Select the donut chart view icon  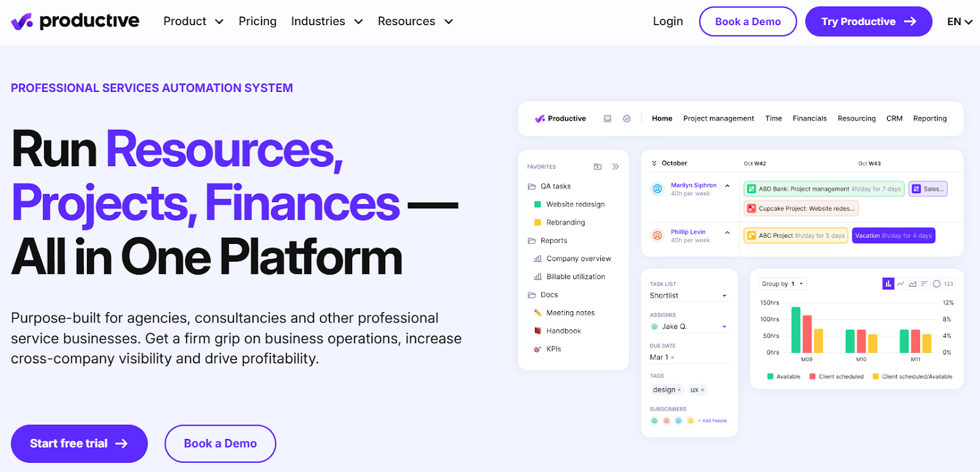[x=937, y=284]
